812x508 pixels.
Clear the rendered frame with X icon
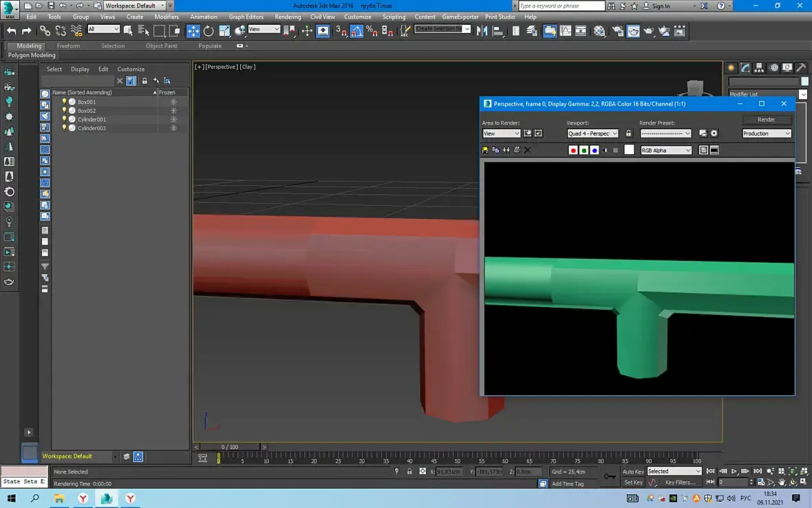coord(528,150)
